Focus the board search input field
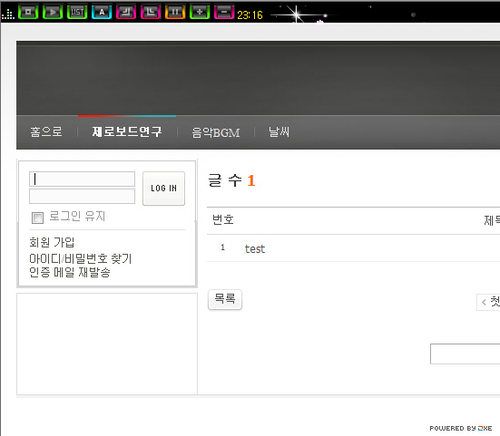500x436 pixels. 465,354
